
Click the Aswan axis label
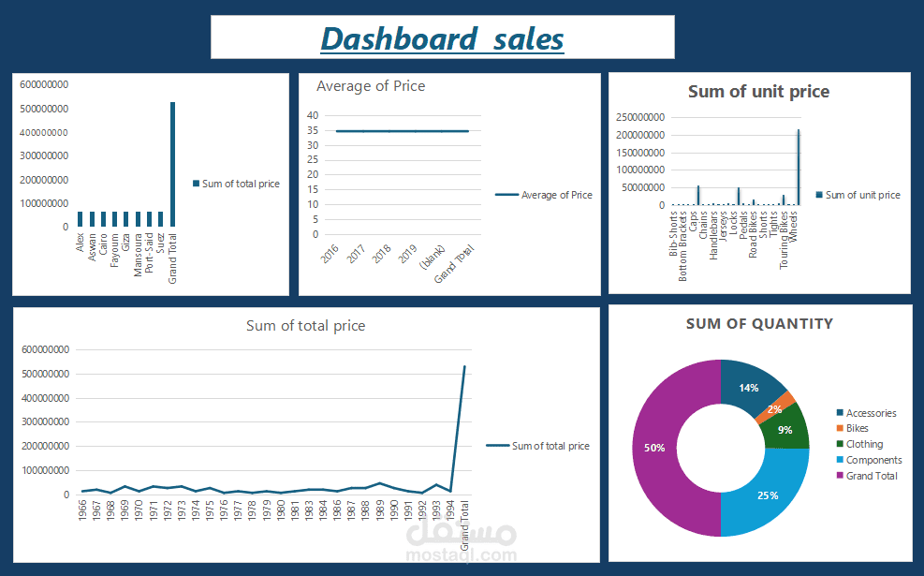92,247
